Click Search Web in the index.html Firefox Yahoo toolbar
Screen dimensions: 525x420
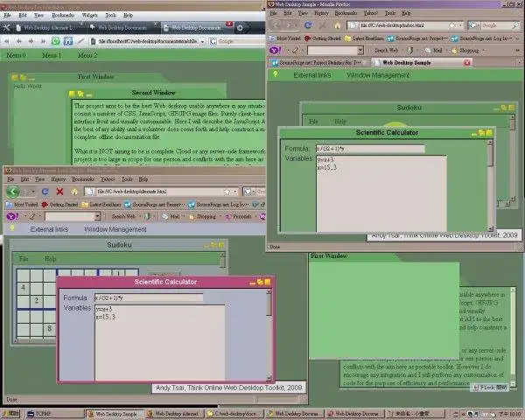click(386, 50)
